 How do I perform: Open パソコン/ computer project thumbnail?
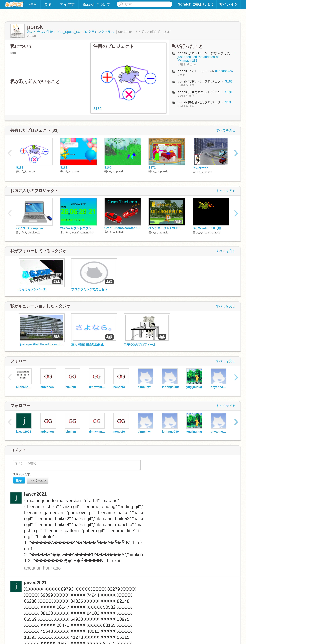[34, 212]
